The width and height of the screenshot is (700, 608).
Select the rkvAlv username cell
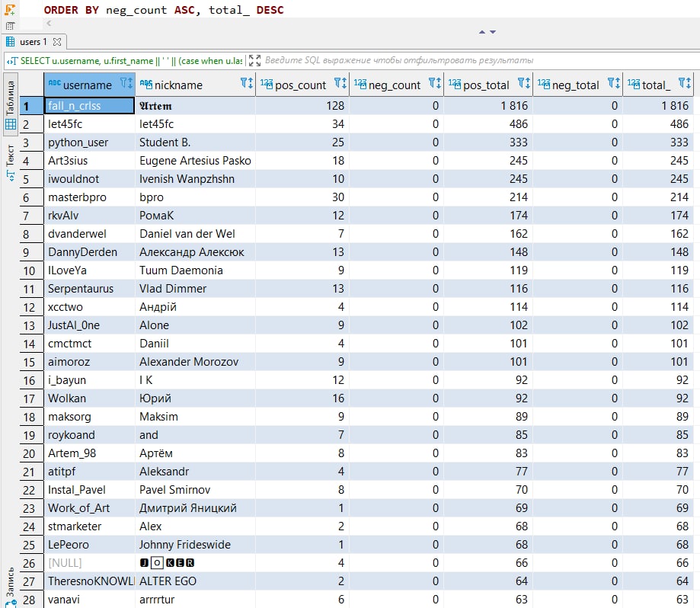[89, 216]
